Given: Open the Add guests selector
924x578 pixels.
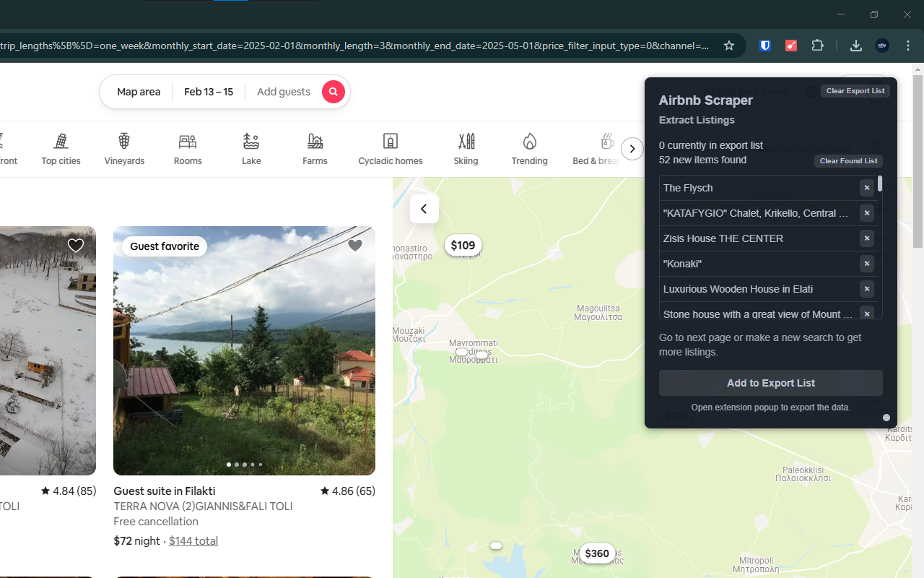Looking at the screenshot, I should tap(284, 92).
